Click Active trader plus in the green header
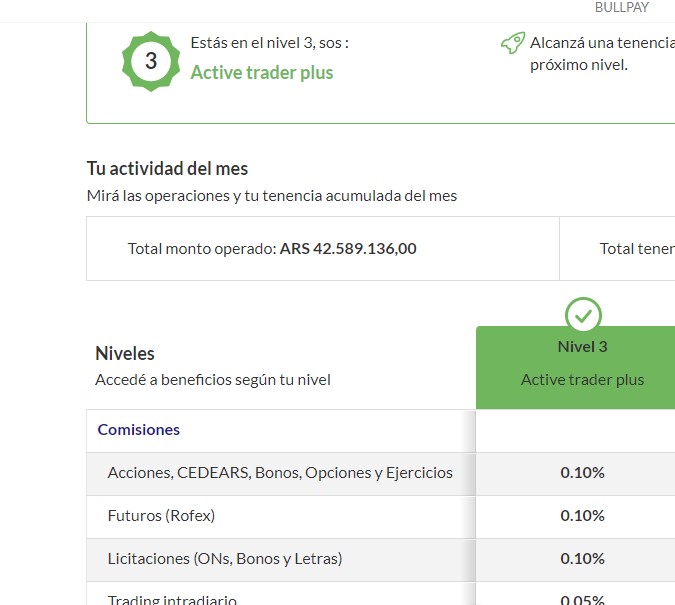The height and width of the screenshot is (605, 675). pyautogui.click(x=582, y=380)
